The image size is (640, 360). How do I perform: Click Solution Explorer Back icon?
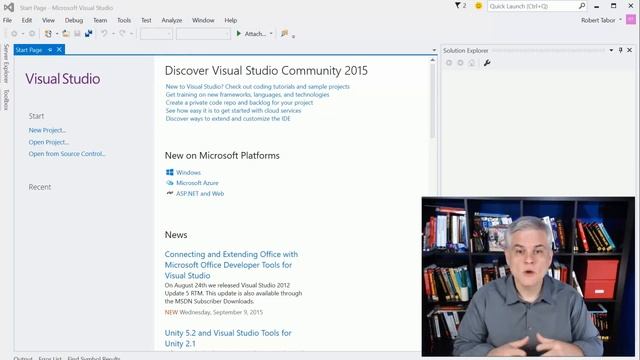pyautogui.click(x=449, y=63)
